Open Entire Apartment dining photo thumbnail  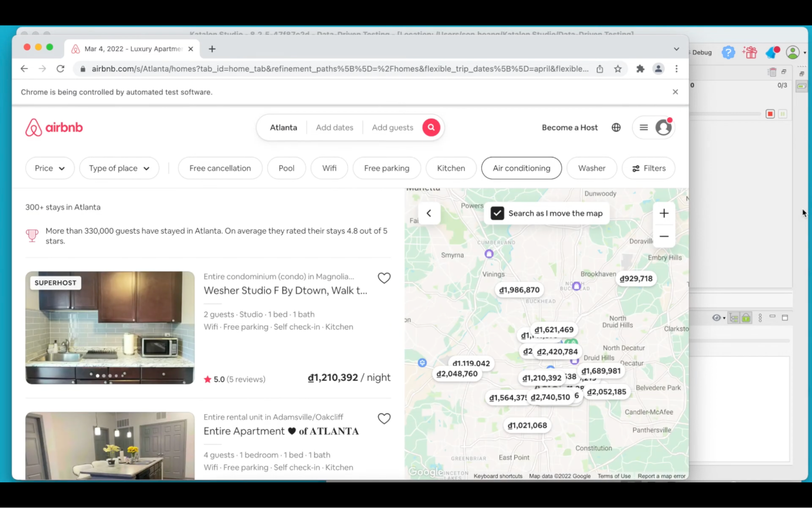coord(110,446)
